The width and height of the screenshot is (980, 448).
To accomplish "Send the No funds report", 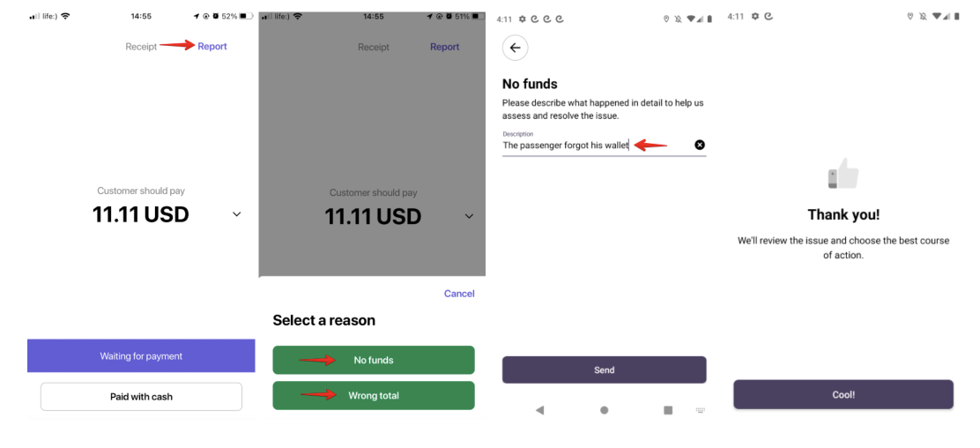I will tap(605, 370).
